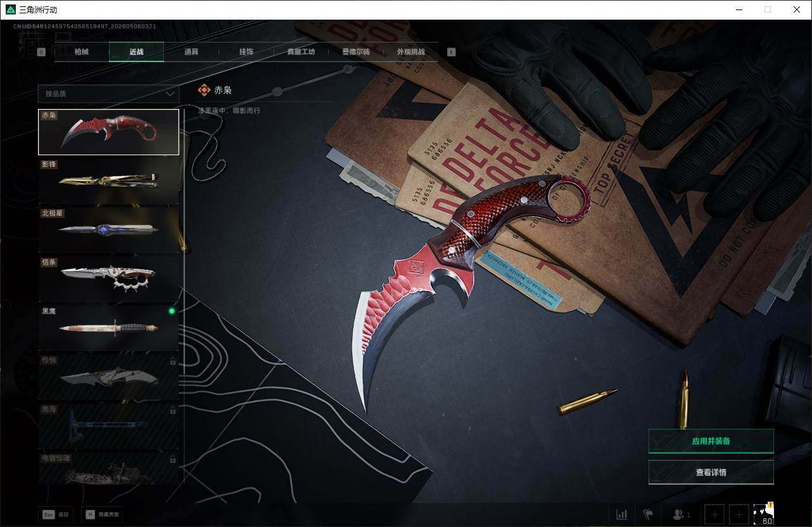Switch to the 曼德尔砖 tab
812x527 pixels.
click(x=356, y=52)
